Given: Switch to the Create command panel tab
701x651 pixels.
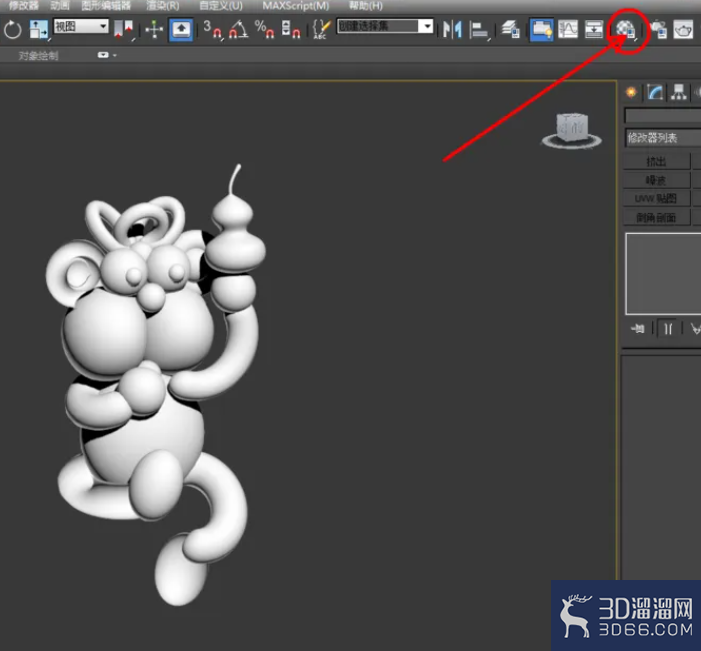Looking at the screenshot, I should coord(631,93).
